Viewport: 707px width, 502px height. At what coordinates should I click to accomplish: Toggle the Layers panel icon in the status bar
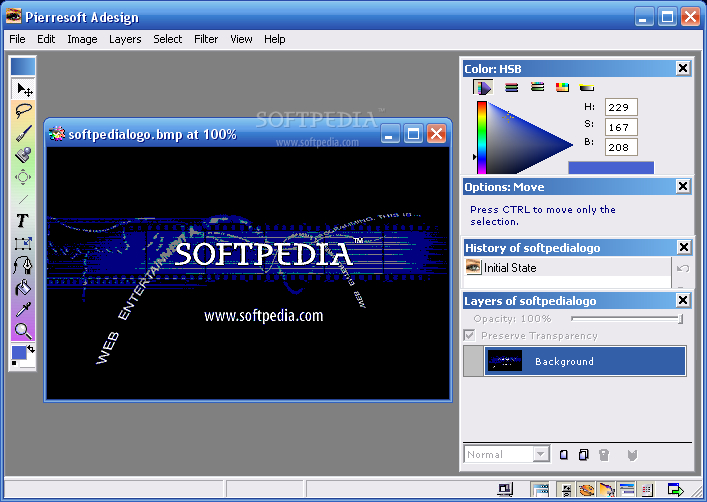(x=627, y=489)
